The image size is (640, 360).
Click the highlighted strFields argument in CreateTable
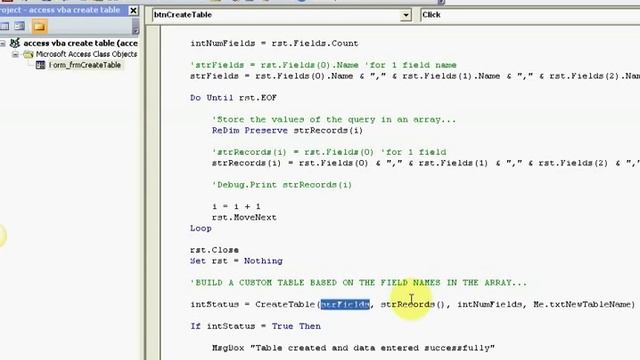[345, 304]
